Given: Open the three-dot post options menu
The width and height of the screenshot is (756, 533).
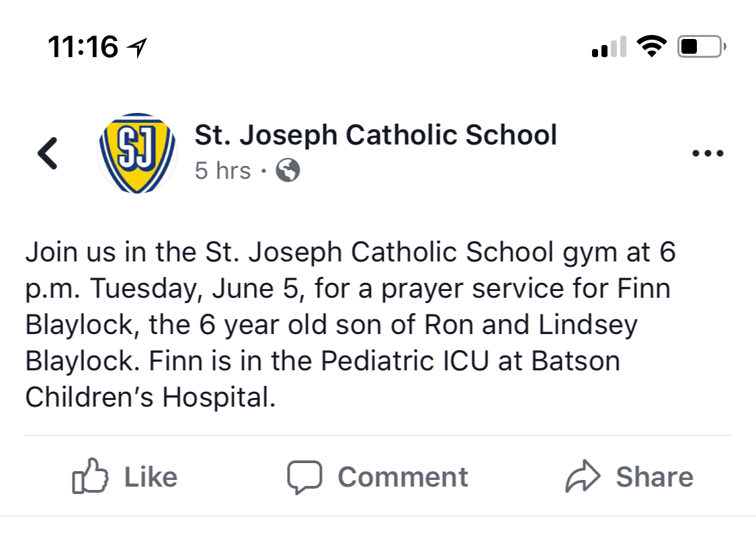Looking at the screenshot, I should 708,153.
